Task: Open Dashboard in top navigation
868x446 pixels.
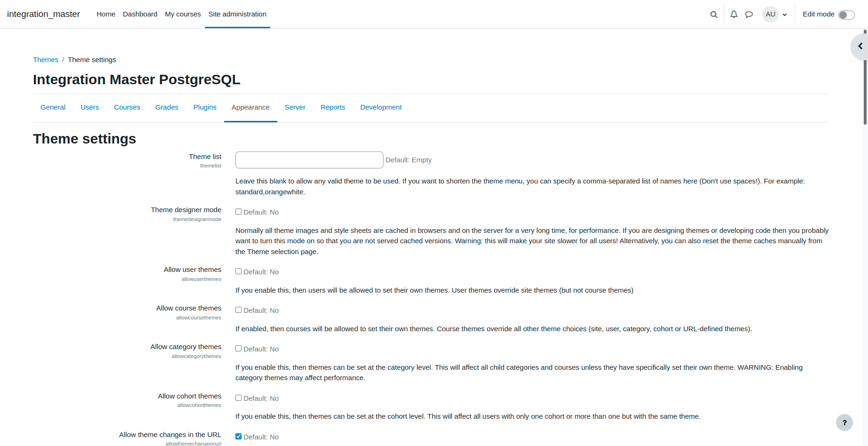Action: [x=140, y=14]
